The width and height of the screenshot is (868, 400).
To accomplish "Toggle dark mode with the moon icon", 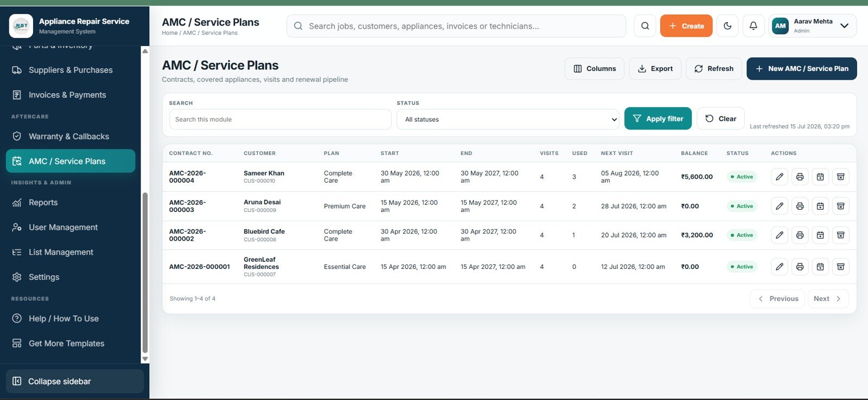I will pos(727,26).
